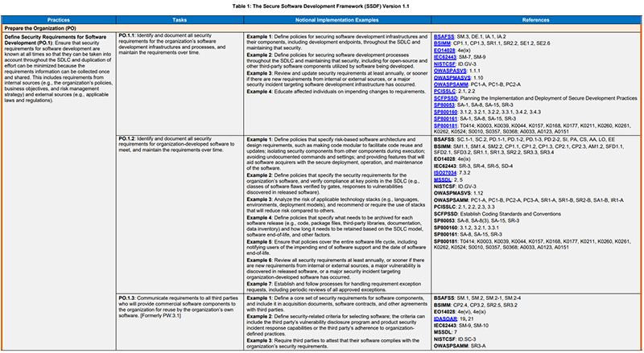The height and width of the screenshot is (353, 644).
Task: Follow the MSSDL hyperlink in PO.1.2 references
Action: tap(443, 178)
